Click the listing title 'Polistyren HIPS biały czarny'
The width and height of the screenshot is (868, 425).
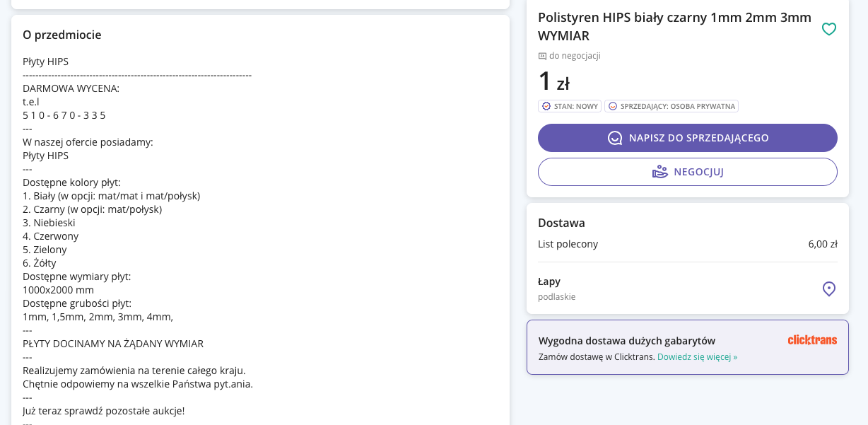tap(675, 26)
